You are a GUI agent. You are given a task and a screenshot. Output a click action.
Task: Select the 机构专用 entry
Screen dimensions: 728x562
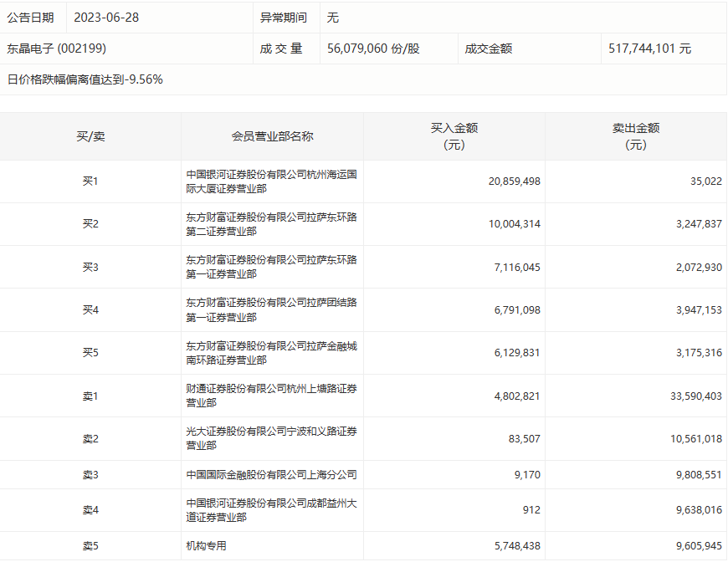206,546
